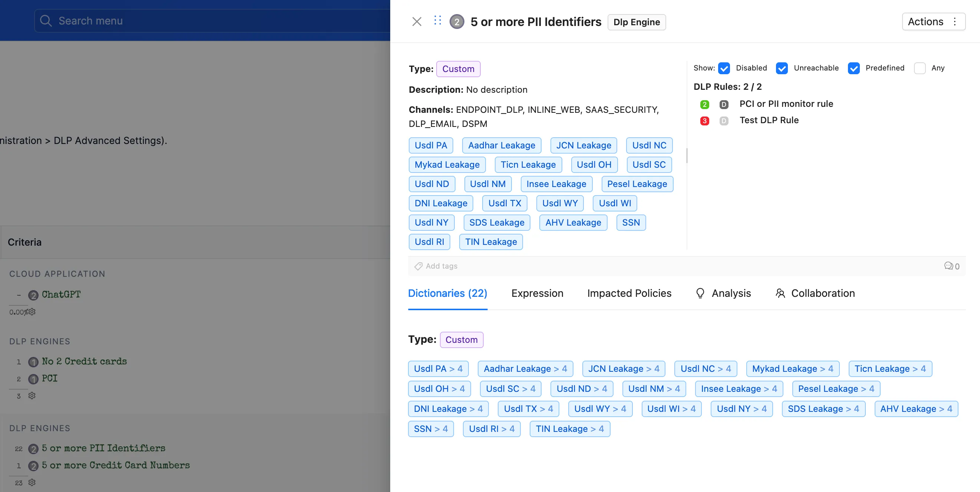This screenshot has width=980, height=492.
Task: Collapse ChatGPT using the minus dash
Action: (x=19, y=295)
